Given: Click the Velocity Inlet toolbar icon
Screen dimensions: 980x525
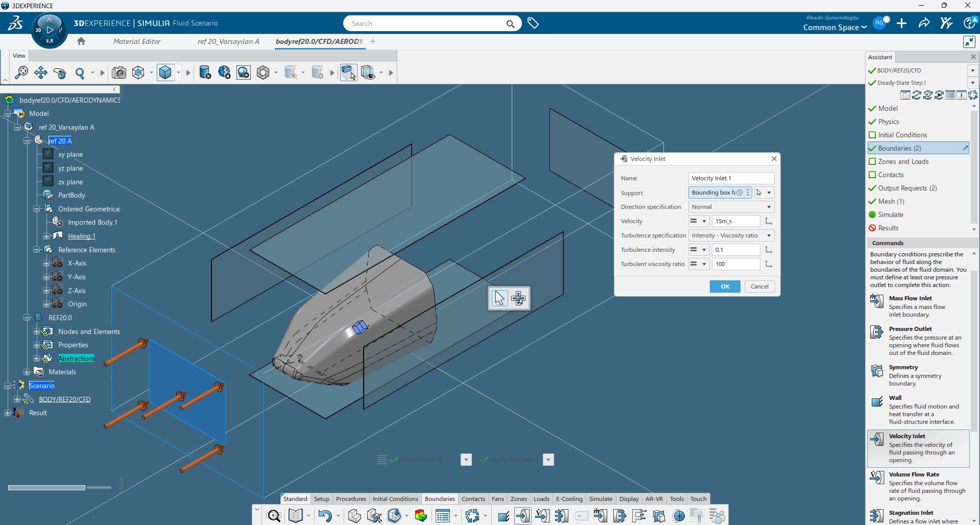Looking at the screenshot, I should coord(522,516).
